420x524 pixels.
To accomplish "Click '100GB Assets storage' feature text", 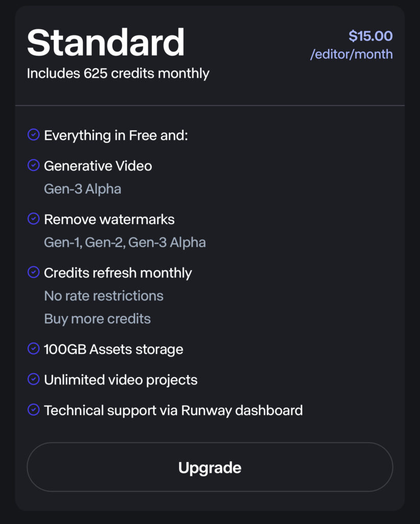I will [114, 350].
